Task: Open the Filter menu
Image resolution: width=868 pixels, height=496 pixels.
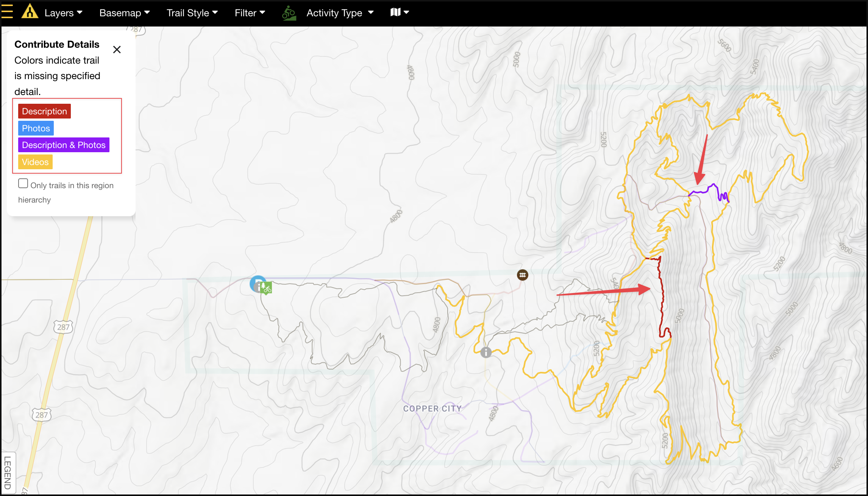Action: (x=250, y=13)
